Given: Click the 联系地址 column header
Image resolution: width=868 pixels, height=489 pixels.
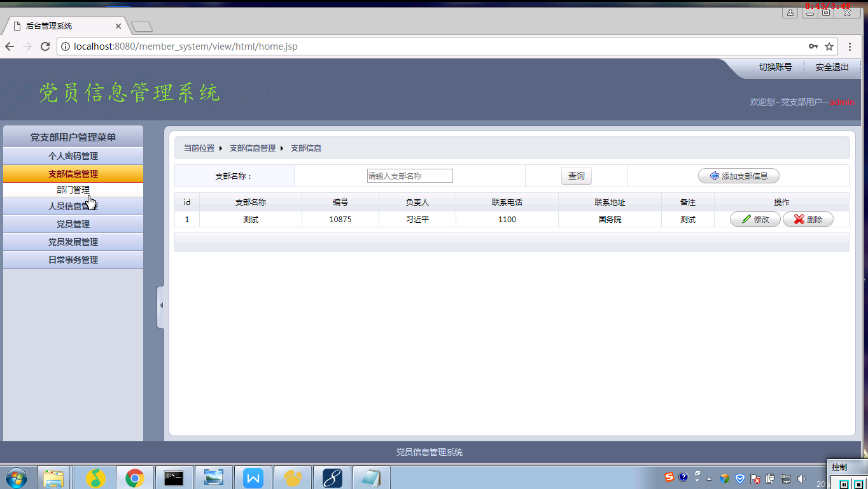Looking at the screenshot, I should click(610, 202).
